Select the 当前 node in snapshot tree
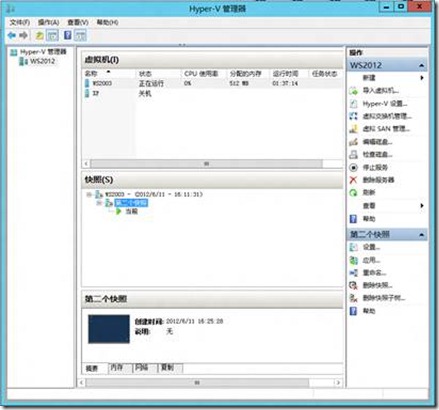The image size is (439, 410). tap(131, 211)
